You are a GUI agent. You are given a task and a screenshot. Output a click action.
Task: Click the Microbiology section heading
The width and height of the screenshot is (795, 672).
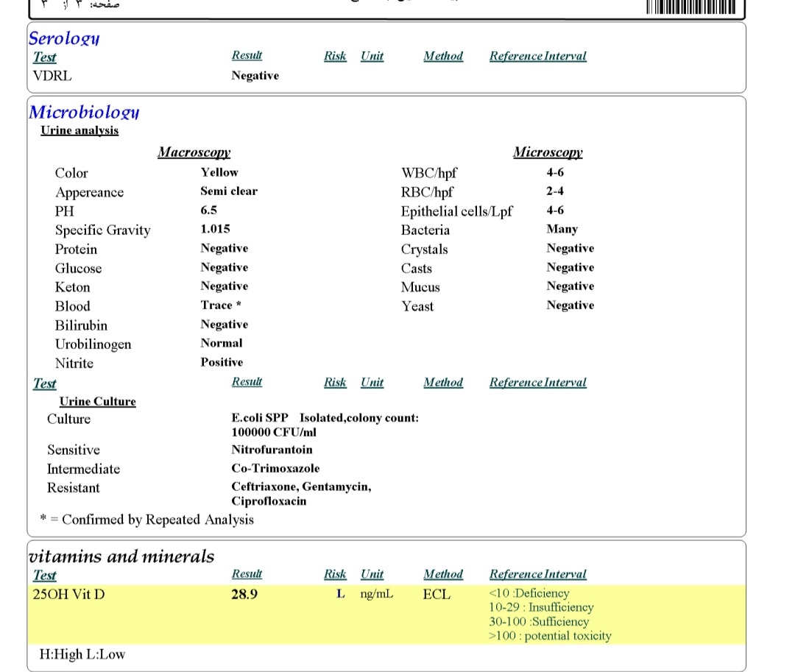tap(84, 112)
